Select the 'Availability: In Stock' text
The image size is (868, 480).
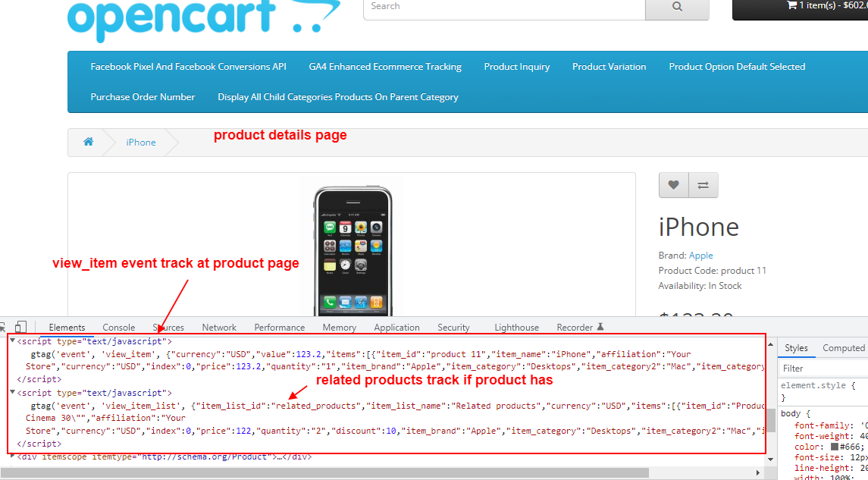pyautogui.click(x=700, y=286)
